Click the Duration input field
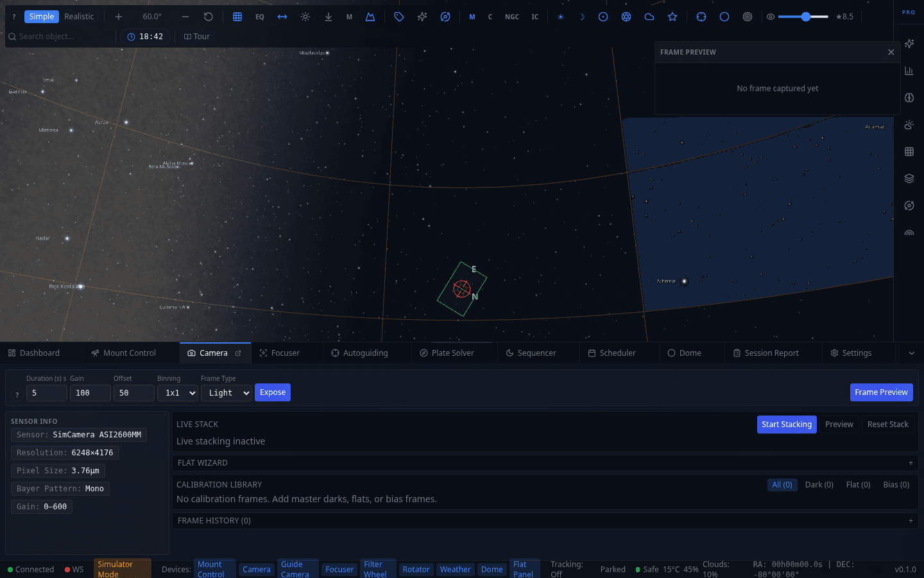The width and height of the screenshot is (924, 578). (47, 393)
